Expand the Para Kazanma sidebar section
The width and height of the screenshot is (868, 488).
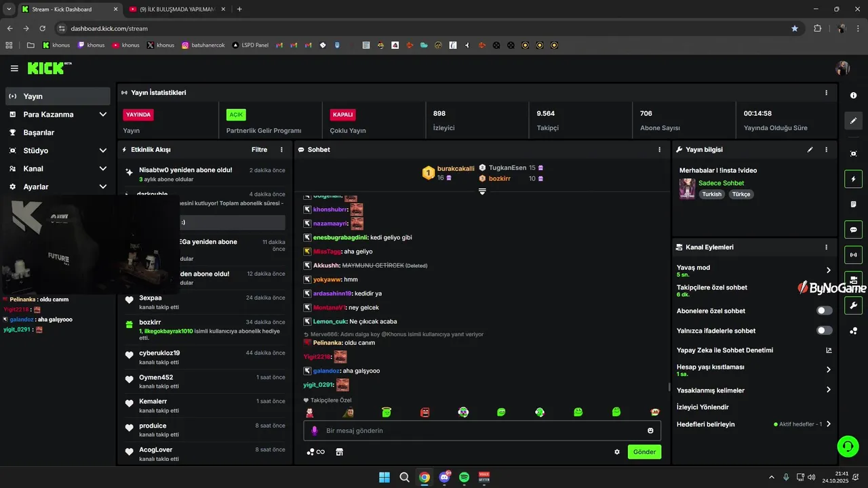click(58, 115)
